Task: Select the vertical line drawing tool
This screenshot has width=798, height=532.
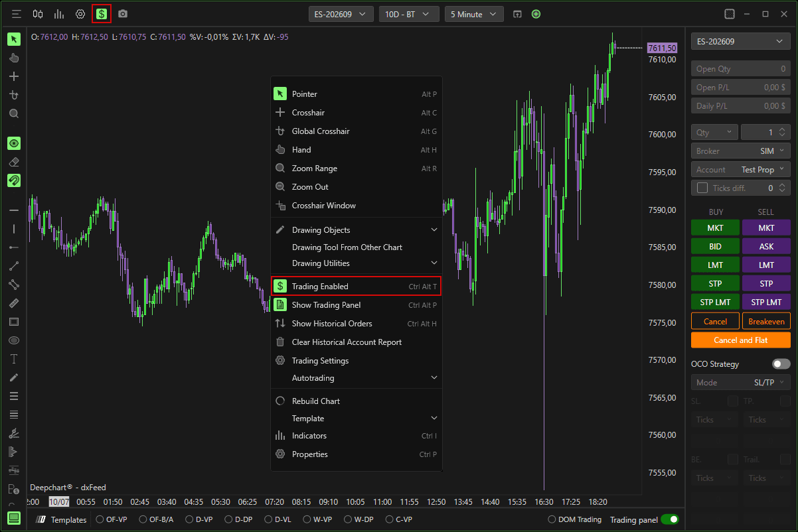Action: 14,229
